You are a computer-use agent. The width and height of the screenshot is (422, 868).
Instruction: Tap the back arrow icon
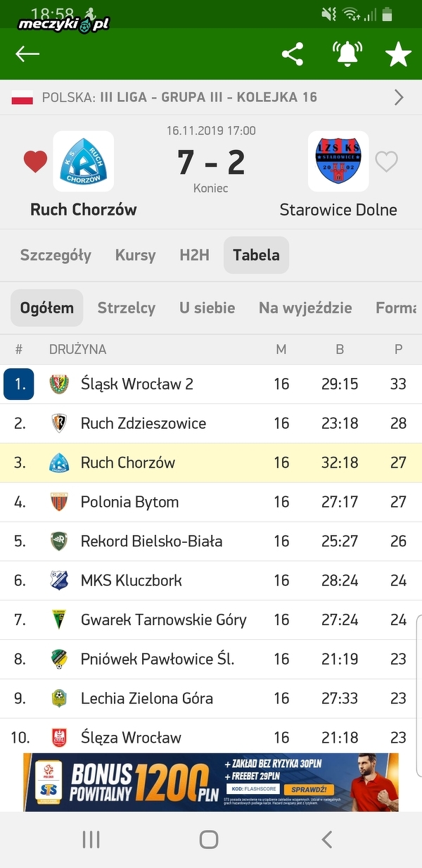(27, 54)
